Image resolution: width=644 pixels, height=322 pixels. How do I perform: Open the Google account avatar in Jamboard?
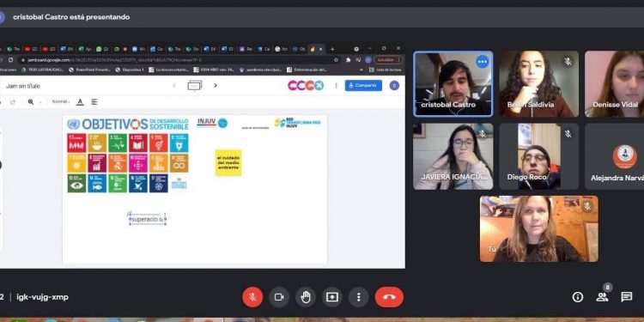coord(394,85)
